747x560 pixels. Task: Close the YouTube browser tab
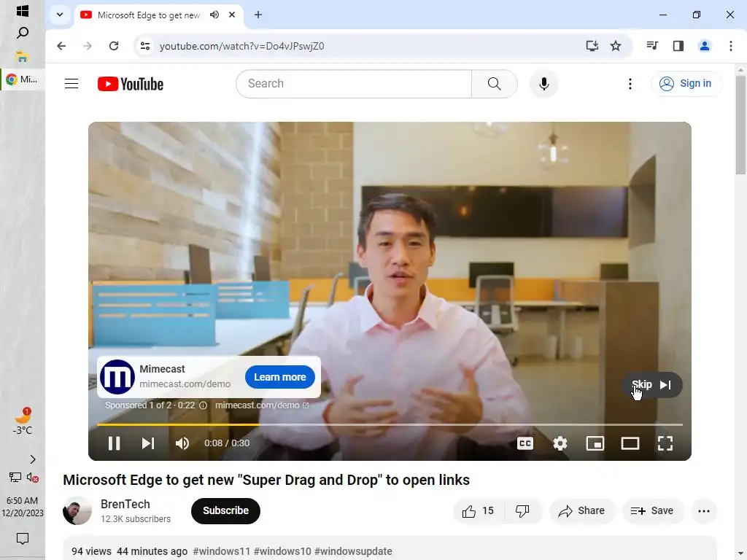click(232, 15)
